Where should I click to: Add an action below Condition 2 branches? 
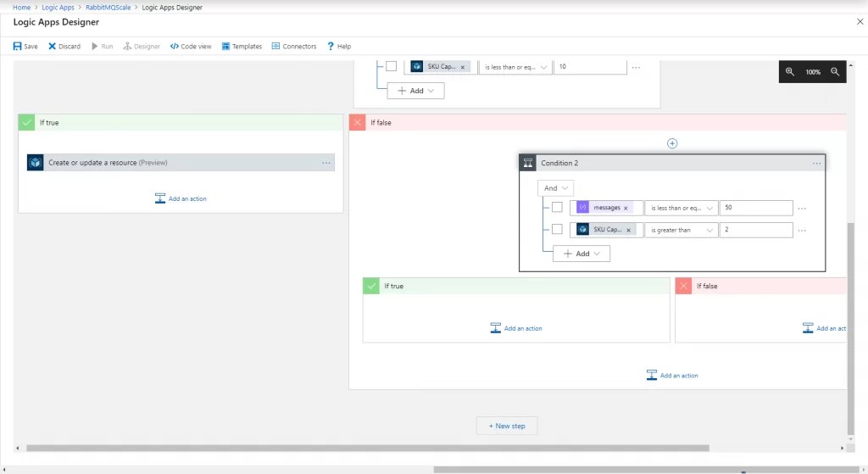point(672,376)
